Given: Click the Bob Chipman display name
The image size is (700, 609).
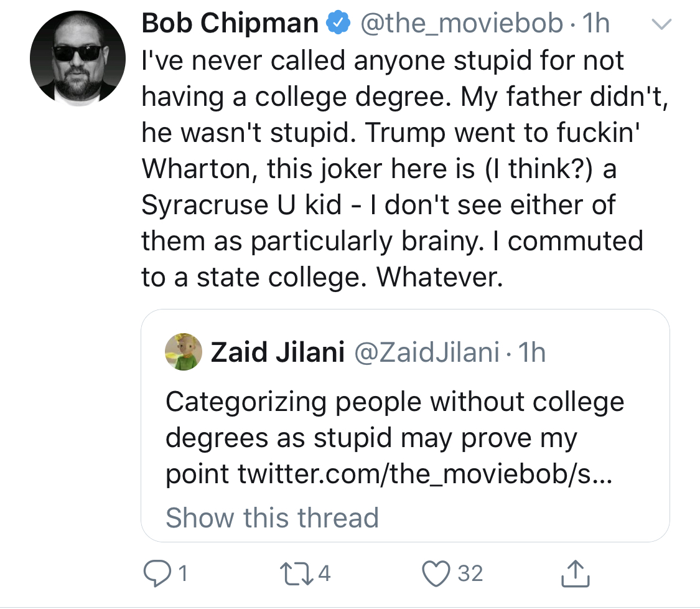Looking at the screenshot, I should click(230, 23).
